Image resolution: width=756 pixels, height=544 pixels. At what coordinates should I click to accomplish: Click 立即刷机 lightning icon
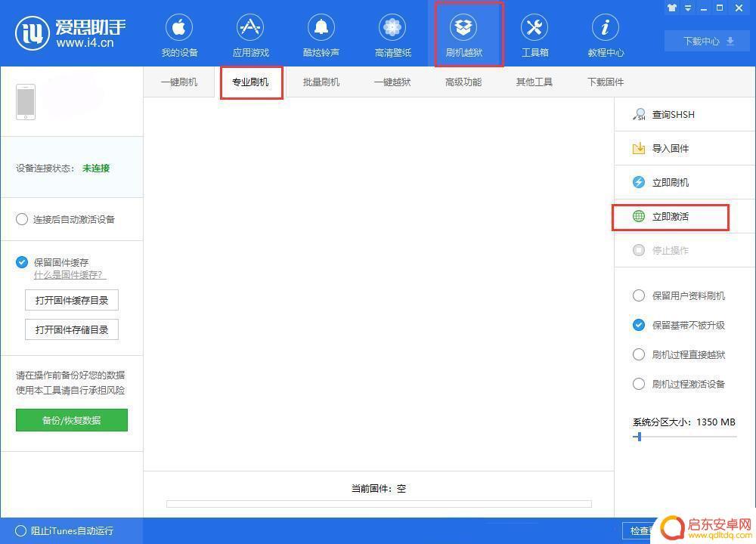coord(639,182)
